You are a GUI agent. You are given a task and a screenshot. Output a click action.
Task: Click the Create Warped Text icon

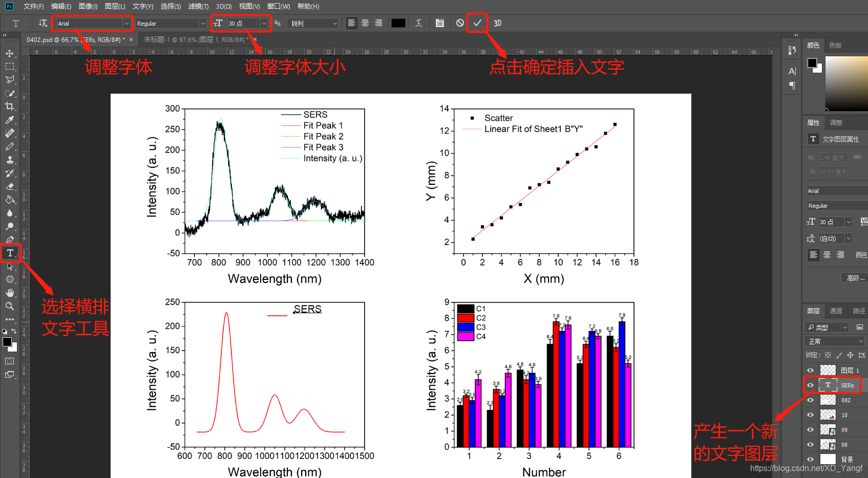point(419,23)
